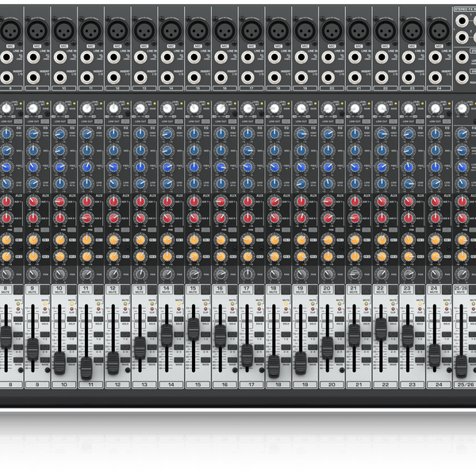Click channel 23 FREQ sweep knob

[409, 167]
